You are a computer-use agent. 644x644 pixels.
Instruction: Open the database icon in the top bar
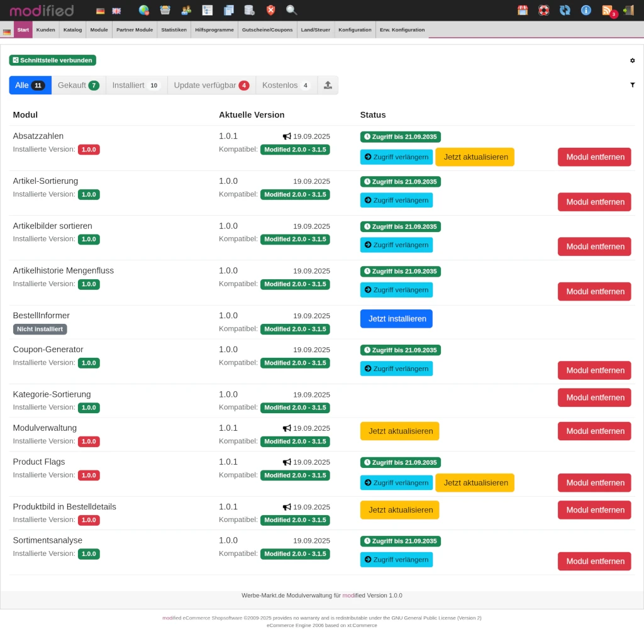(249, 10)
